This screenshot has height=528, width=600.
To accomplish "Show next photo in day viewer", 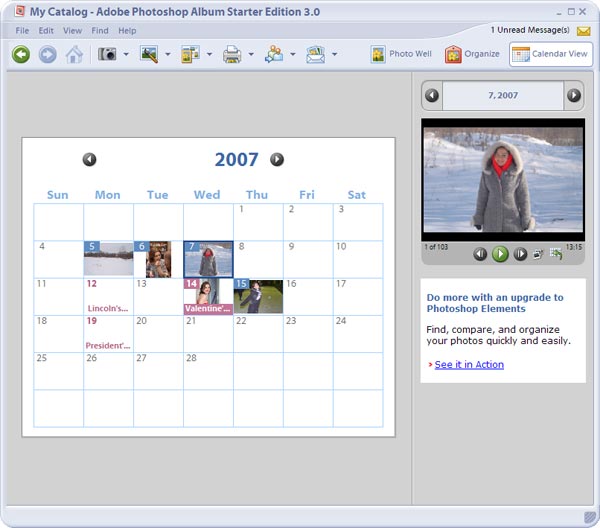I will 520,254.
